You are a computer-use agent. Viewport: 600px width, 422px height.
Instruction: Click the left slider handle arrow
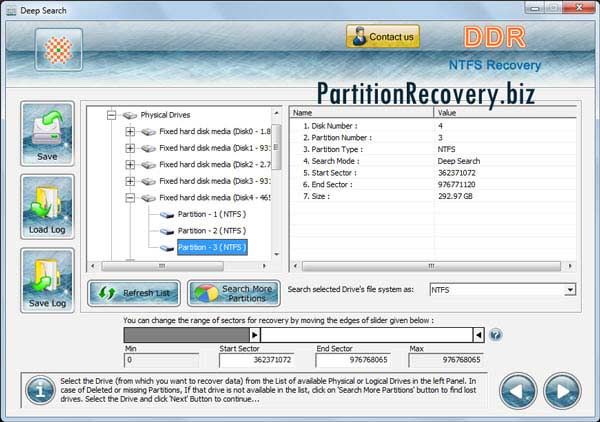click(254, 335)
